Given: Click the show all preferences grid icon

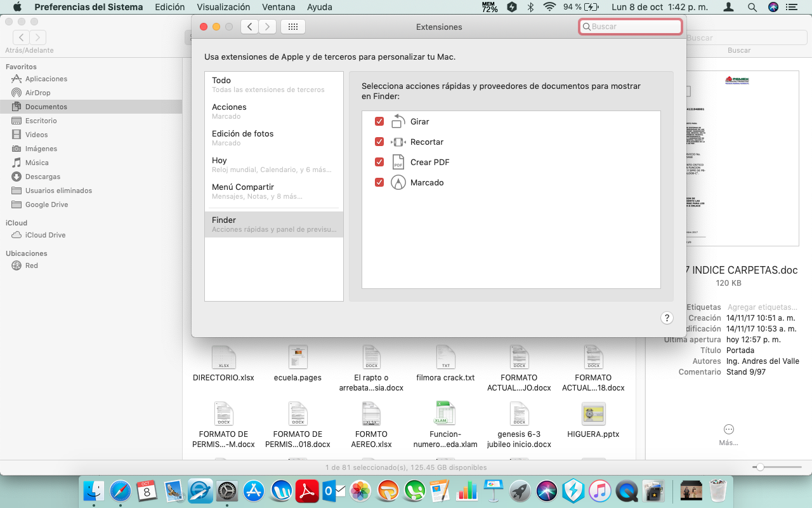Looking at the screenshot, I should pos(292,27).
